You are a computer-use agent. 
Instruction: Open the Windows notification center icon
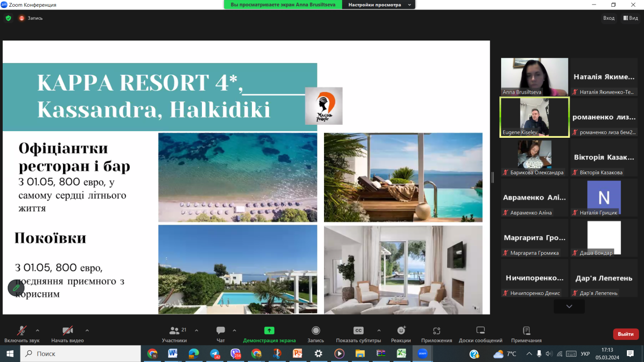click(x=630, y=353)
